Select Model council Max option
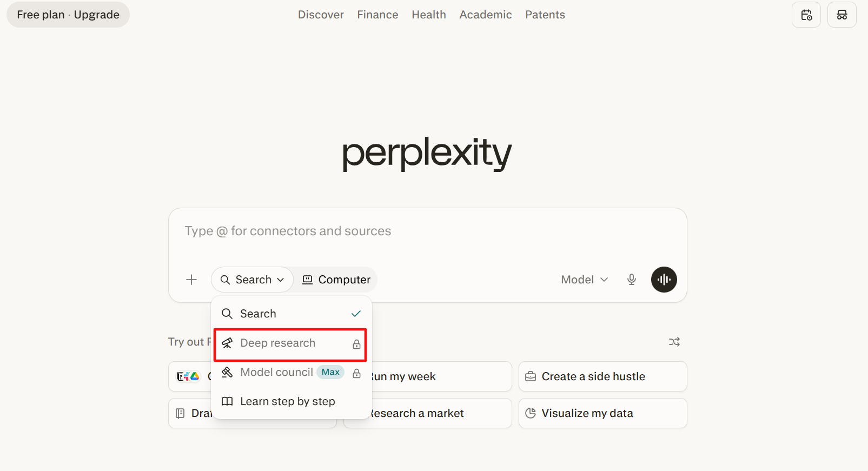This screenshot has height=471, width=868. [291, 373]
